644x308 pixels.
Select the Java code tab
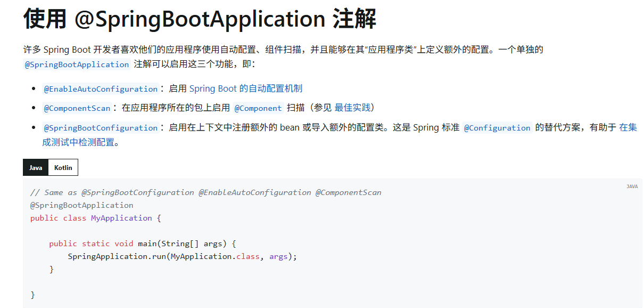[36, 167]
